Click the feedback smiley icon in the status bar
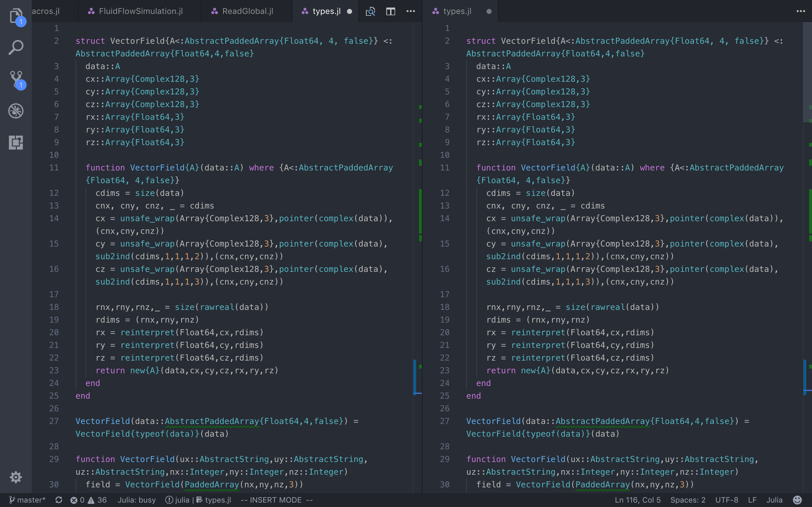Image resolution: width=812 pixels, height=507 pixels. point(797,500)
